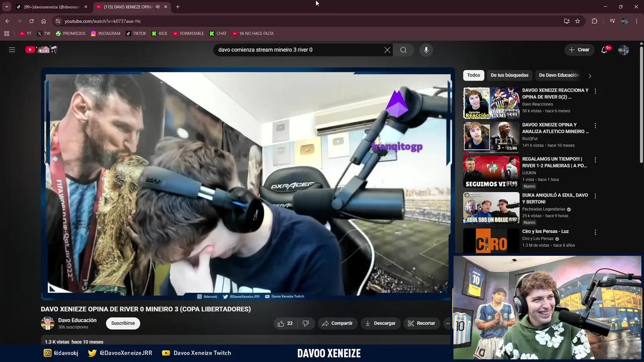Reload the current page
644x362 pixels.
pos(31,21)
